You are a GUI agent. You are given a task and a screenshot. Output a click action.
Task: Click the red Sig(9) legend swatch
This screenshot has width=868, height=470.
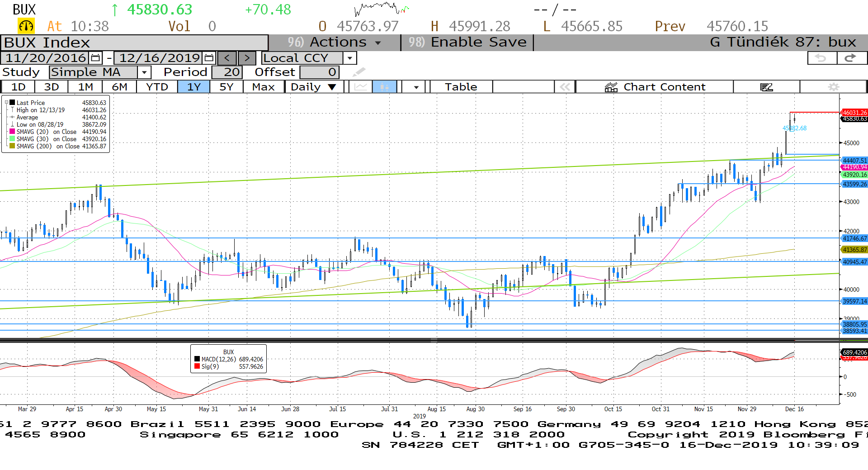click(197, 366)
